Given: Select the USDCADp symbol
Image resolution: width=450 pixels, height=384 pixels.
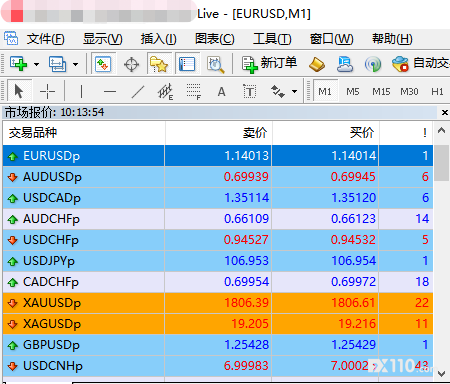Looking at the screenshot, I should click(52, 198).
